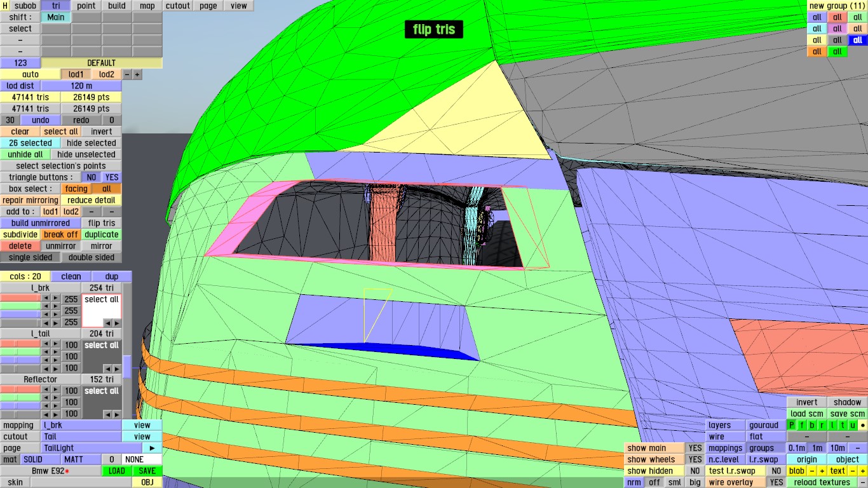Image resolution: width=868 pixels, height=488 pixels.
Task: Set grid size to 10m
Action: click(837, 448)
